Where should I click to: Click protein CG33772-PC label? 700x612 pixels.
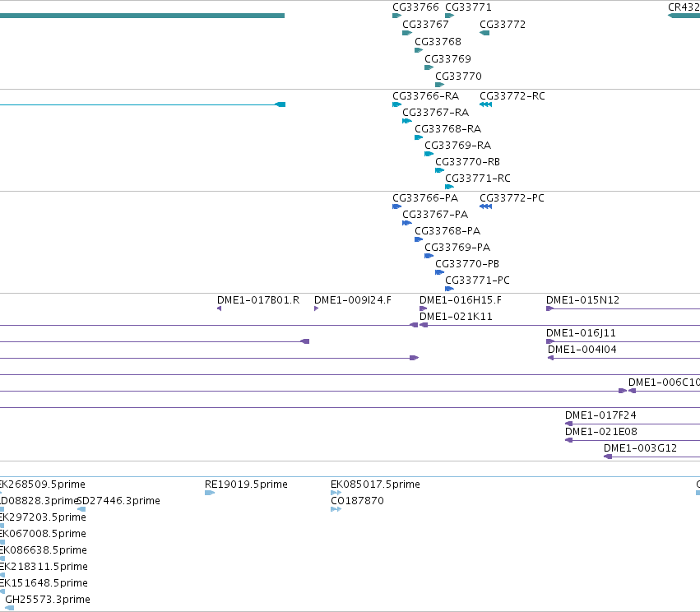point(512,198)
